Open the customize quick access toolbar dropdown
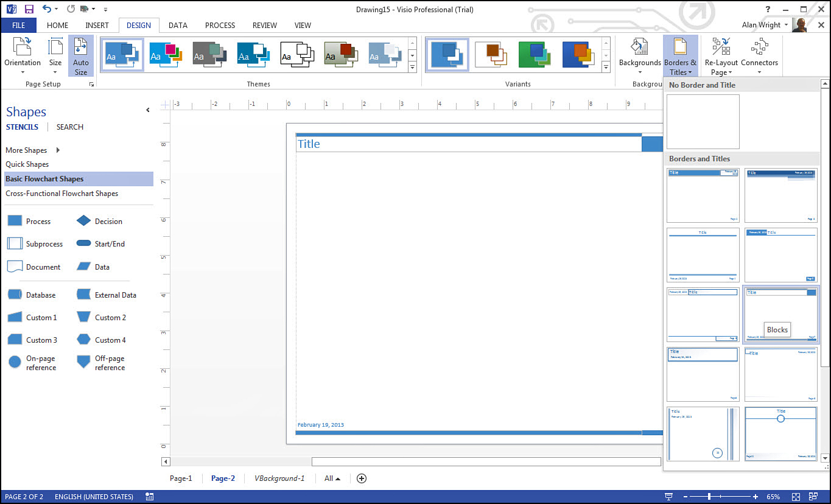This screenshot has height=504, width=831. pos(105,10)
